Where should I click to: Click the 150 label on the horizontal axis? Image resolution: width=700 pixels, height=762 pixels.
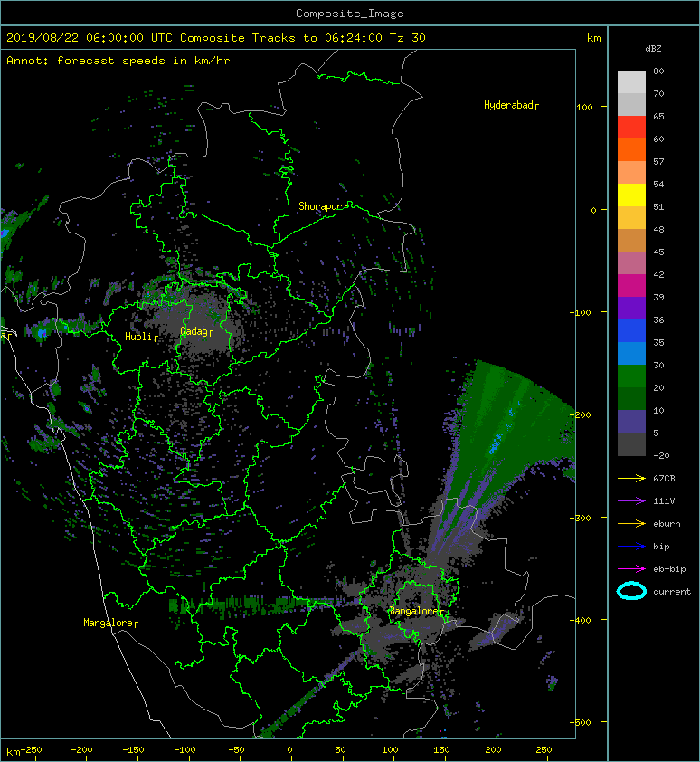click(x=441, y=750)
